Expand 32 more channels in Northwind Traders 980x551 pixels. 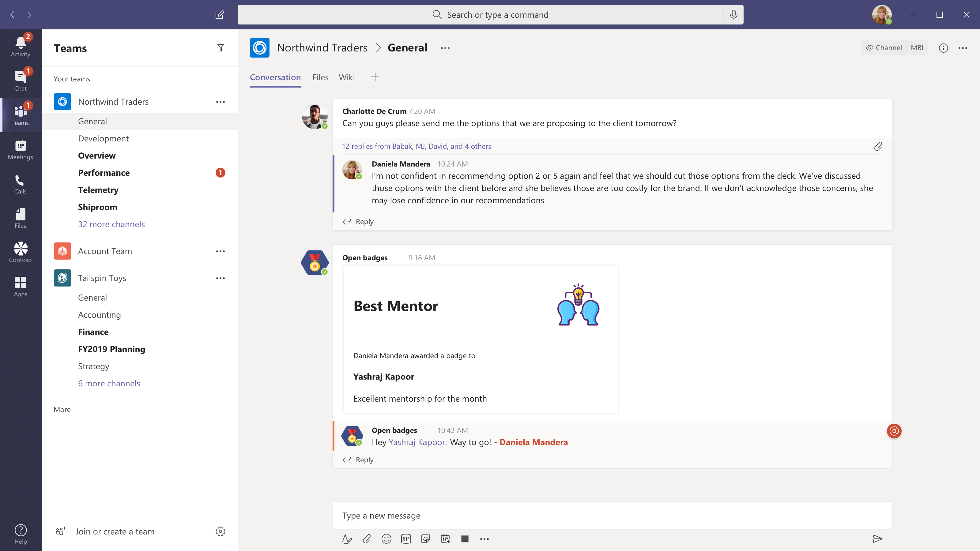(111, 224)
